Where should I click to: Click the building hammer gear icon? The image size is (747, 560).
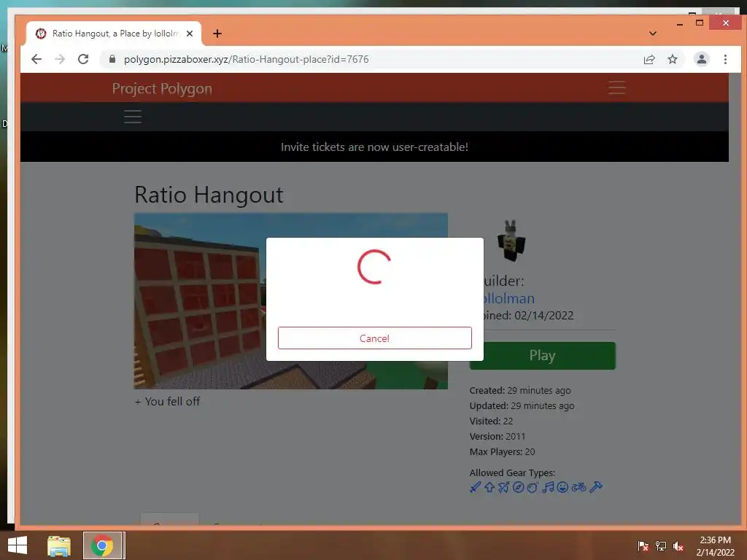pyautogui.click(x=596, y=487)
